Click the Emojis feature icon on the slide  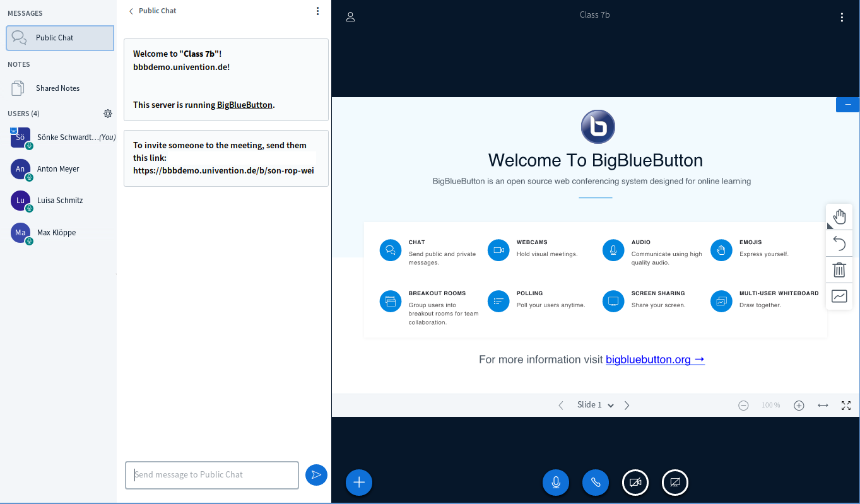[721, 250]
